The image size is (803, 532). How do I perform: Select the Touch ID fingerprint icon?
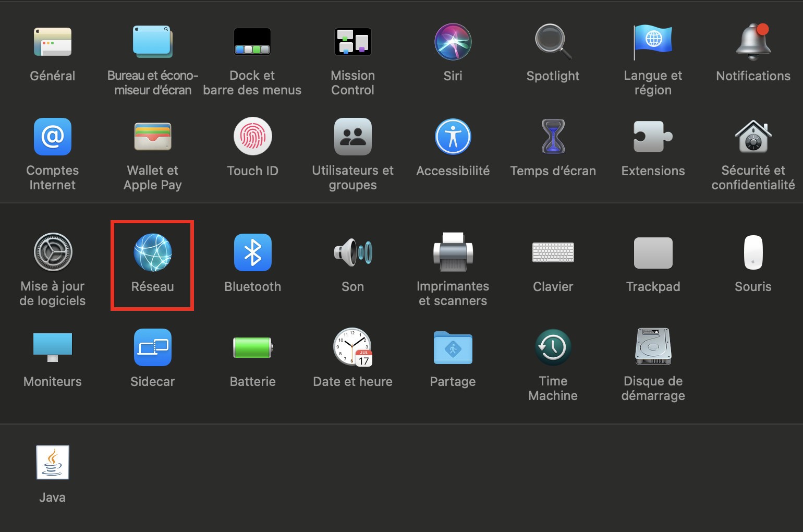252,137
